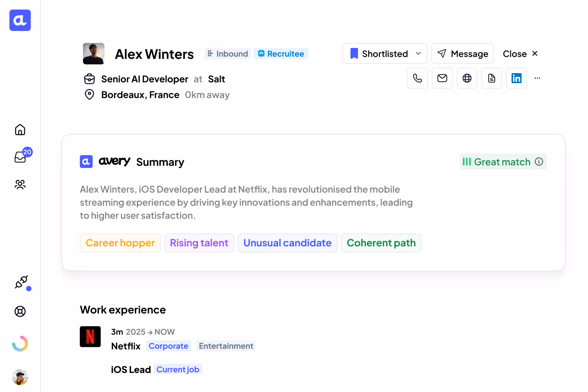Go to Home in sidebar
The height and width of the screenshot is (392, 588).
point(20,130)
